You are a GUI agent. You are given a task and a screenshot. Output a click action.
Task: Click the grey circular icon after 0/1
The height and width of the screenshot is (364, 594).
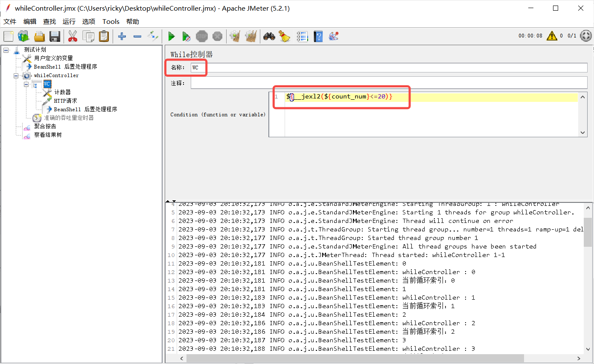click(x=586, y=36)
